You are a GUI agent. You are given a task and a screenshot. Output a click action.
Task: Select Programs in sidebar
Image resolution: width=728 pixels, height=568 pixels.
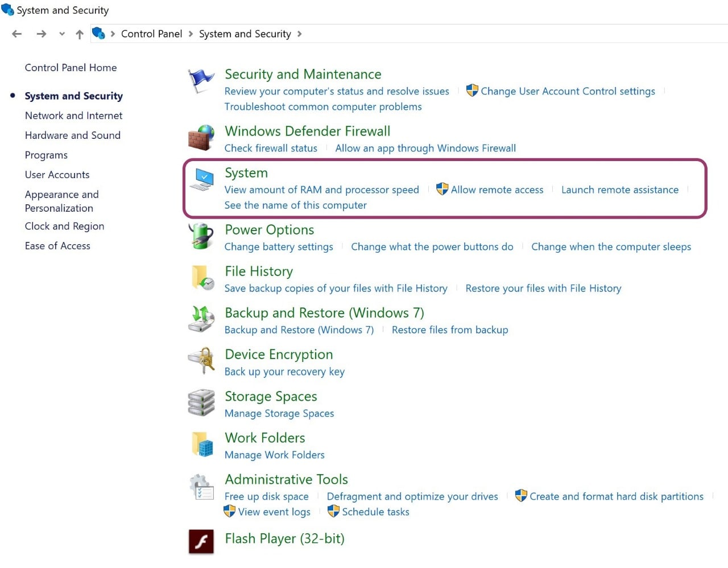pyautogui.click(x=46, y=155)
